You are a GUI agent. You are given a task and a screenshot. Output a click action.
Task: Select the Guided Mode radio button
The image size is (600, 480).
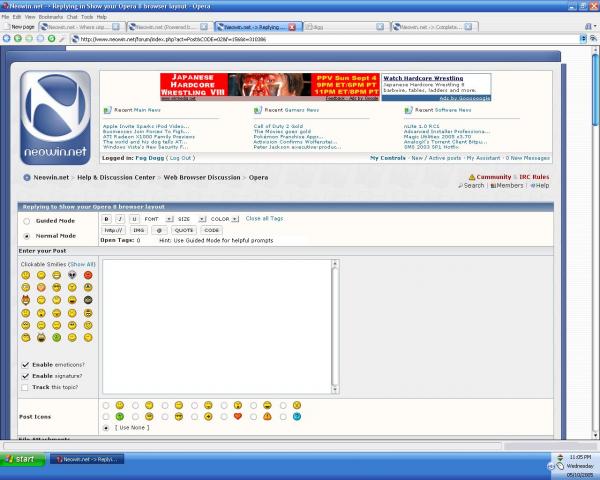click(26, 221)
